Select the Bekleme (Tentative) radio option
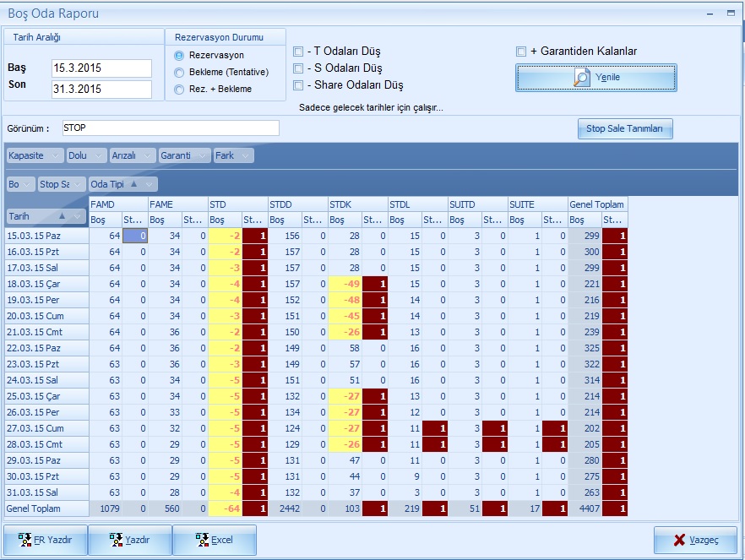 click(179, 72)
